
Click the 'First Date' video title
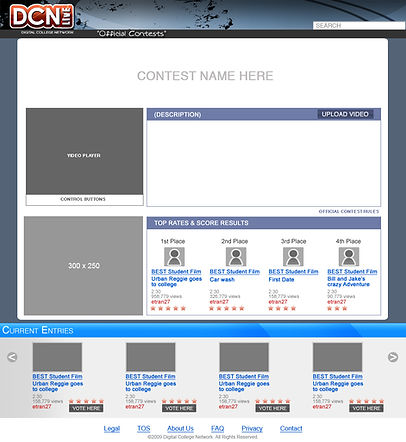click(x=281, y=279)
